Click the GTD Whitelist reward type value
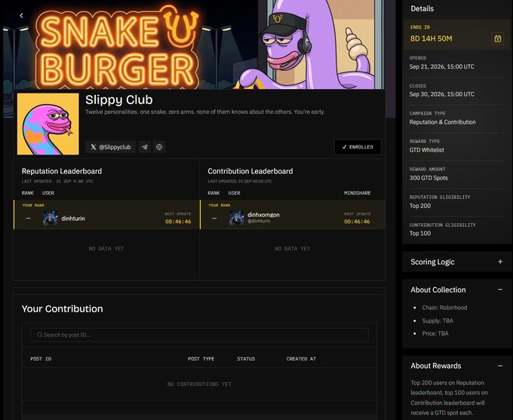The width and height of the screenshot is (513, 420). coord(427,150)
